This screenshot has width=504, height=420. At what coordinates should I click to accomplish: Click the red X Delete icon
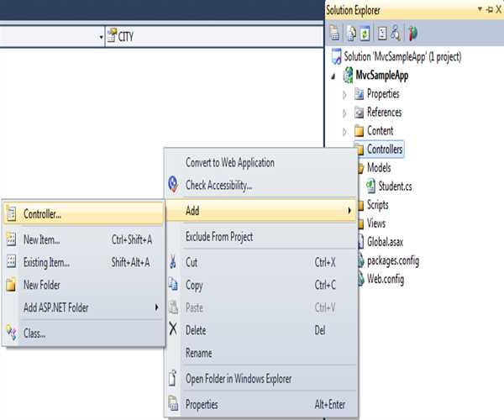click(x=173, y=330)
